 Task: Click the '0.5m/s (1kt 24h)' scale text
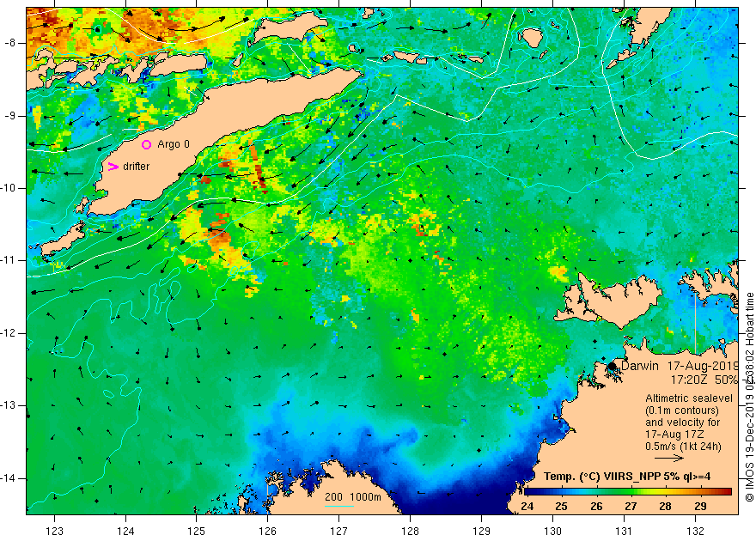pos(683,447)
